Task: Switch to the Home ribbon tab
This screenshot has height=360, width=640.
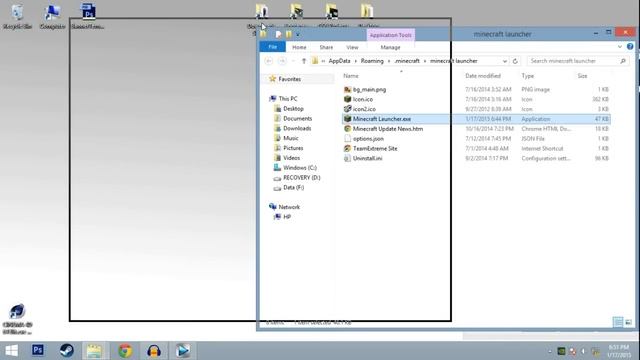Action: click(299, 47)
